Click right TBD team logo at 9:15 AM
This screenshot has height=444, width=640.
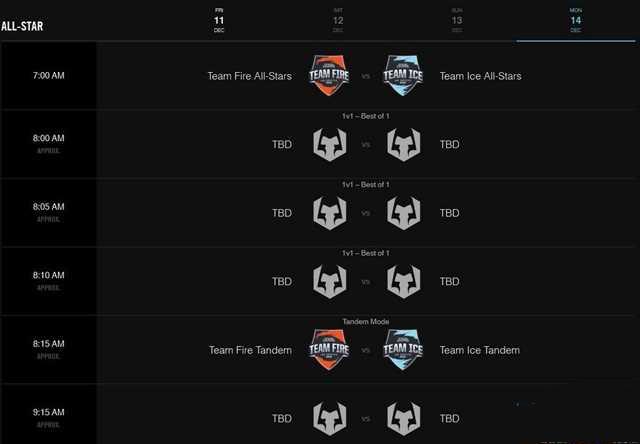click(x=403, y=418)
